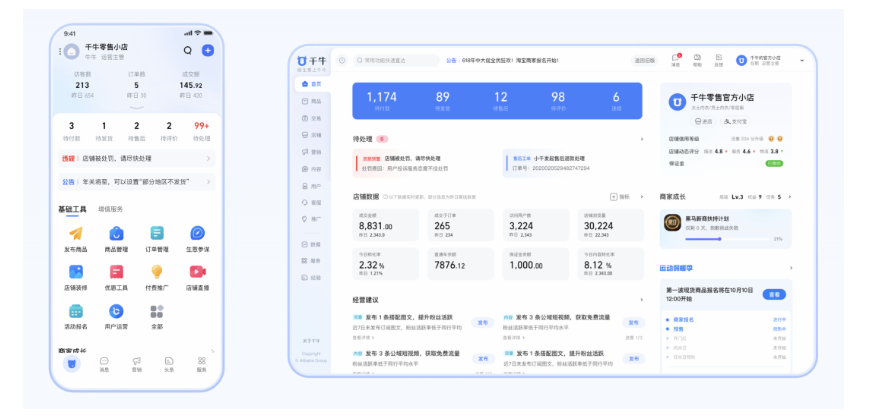Viewport: 880px width, 419px height.
Task: Tap the home bull icon in mobile bottom bar
Action: (72, 363)
